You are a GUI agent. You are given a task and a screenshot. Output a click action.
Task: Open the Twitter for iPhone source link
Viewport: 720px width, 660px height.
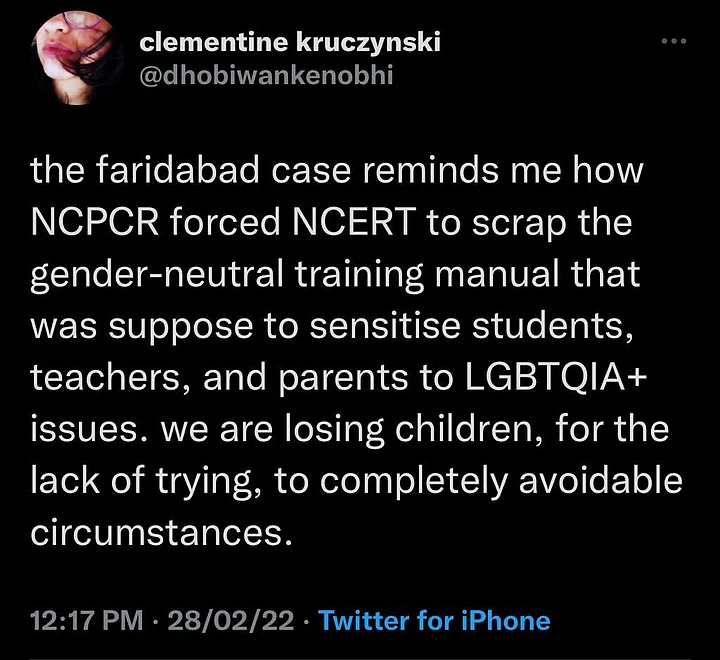(434, 621)
